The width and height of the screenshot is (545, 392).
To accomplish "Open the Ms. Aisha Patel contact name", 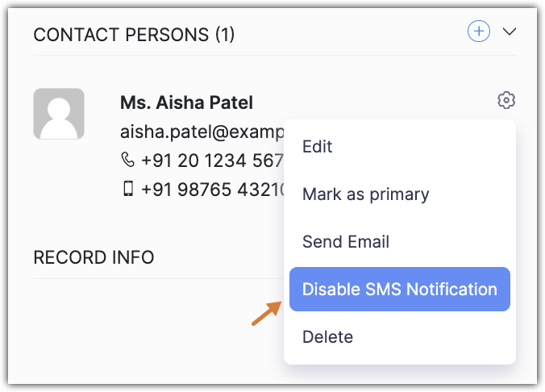I will point(186,102).
